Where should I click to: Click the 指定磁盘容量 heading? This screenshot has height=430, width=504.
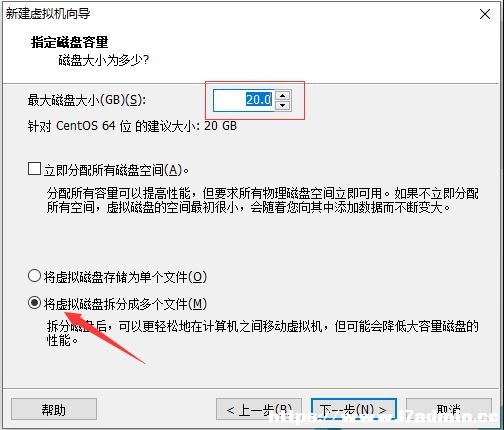click(69, 42)
